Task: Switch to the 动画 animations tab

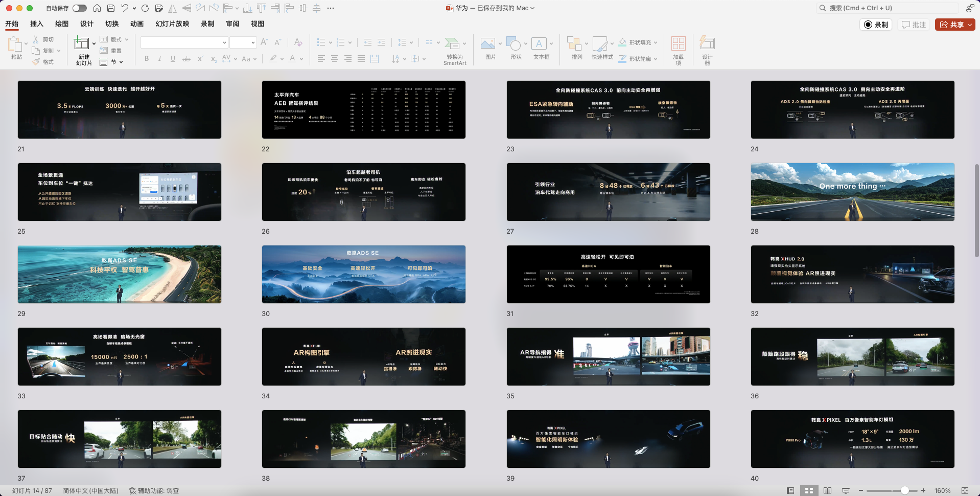Action: pos(137,24)
